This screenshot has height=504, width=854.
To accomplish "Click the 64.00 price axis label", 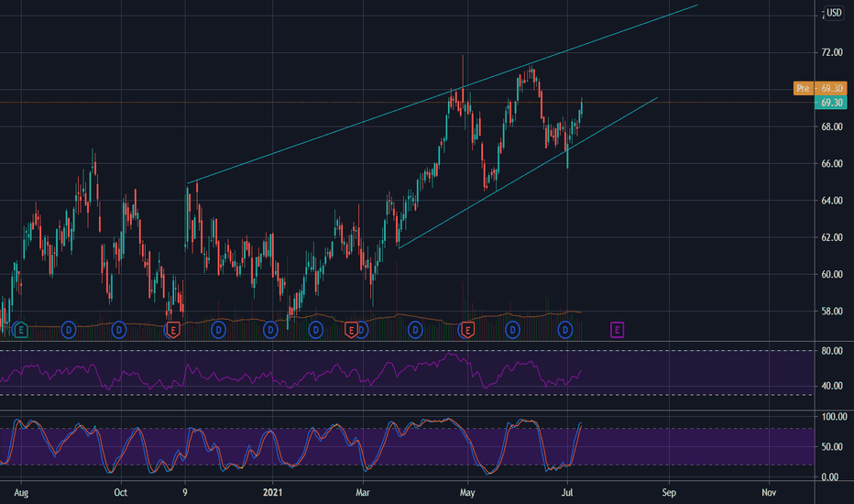I will pos(832,201).
